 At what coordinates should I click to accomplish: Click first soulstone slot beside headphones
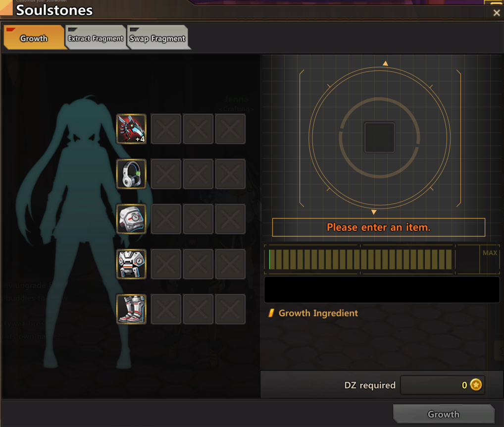click(166, 174)
